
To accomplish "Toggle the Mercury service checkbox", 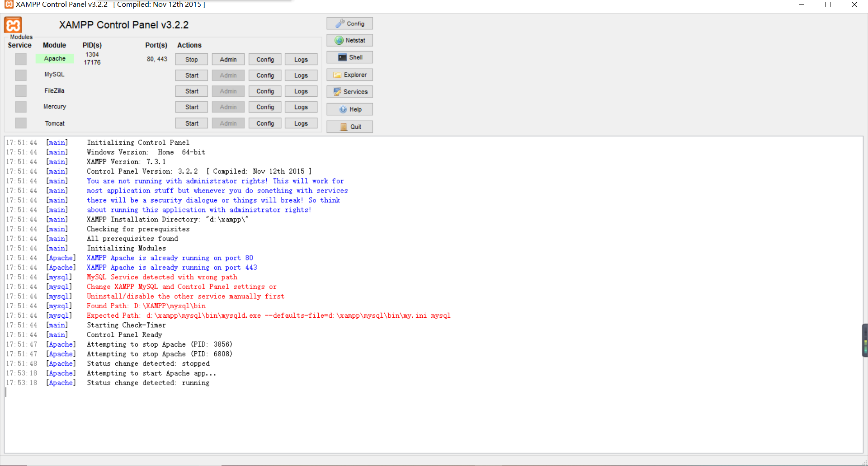I will (x=21, y=107).
